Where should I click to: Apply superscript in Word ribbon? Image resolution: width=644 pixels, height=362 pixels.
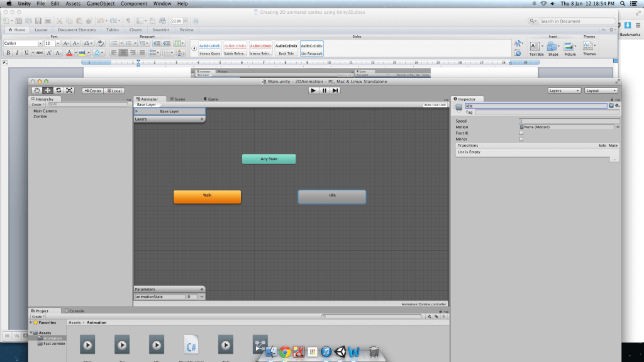[49, 53]
